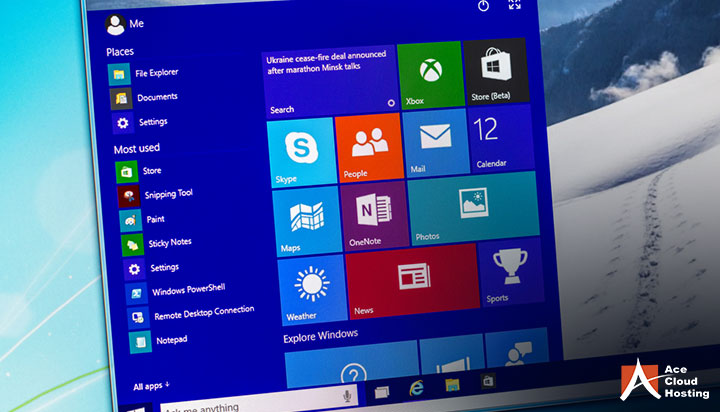Open the Xbox tile
Viewport: 720px width, 412px height.
[x=430, y=74]
